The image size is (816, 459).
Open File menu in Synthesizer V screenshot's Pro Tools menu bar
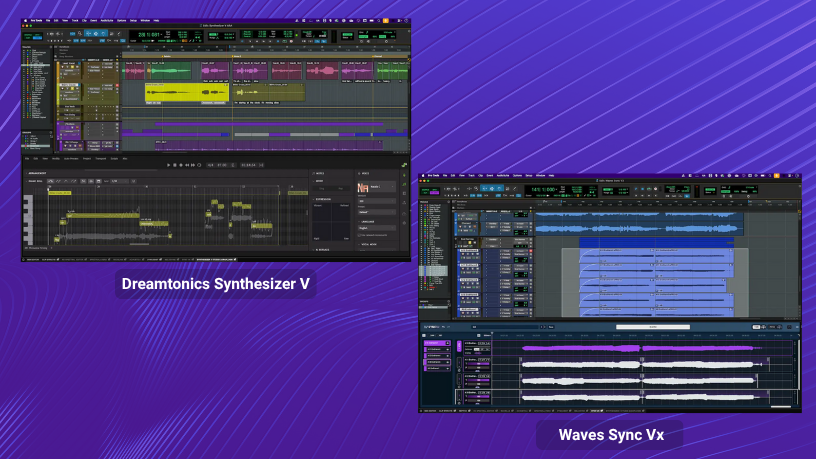point(48,20)
